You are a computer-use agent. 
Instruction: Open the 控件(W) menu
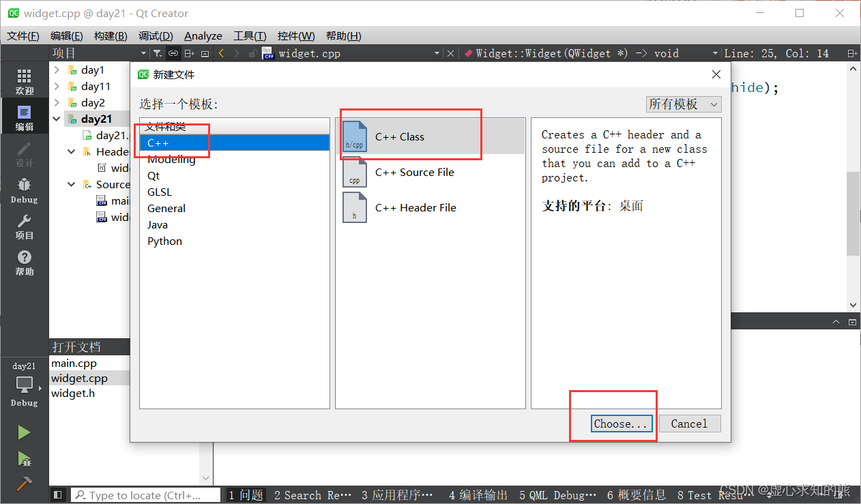point(296,35)
